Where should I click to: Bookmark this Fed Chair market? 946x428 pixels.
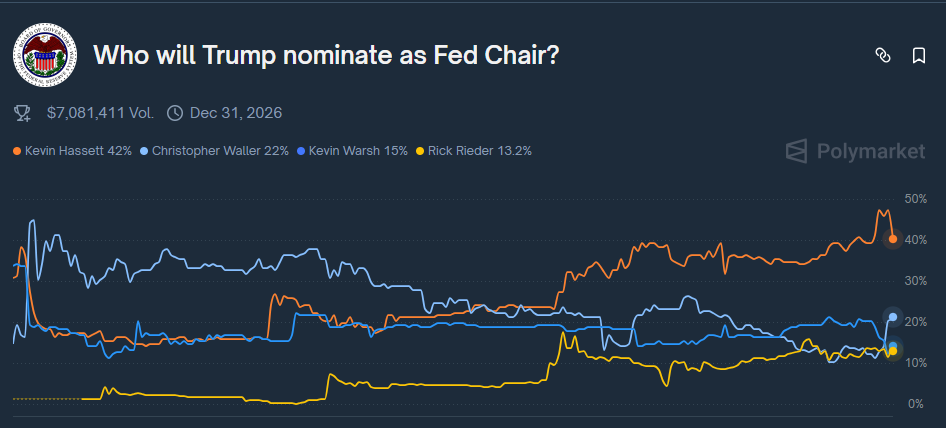(919, 56)
